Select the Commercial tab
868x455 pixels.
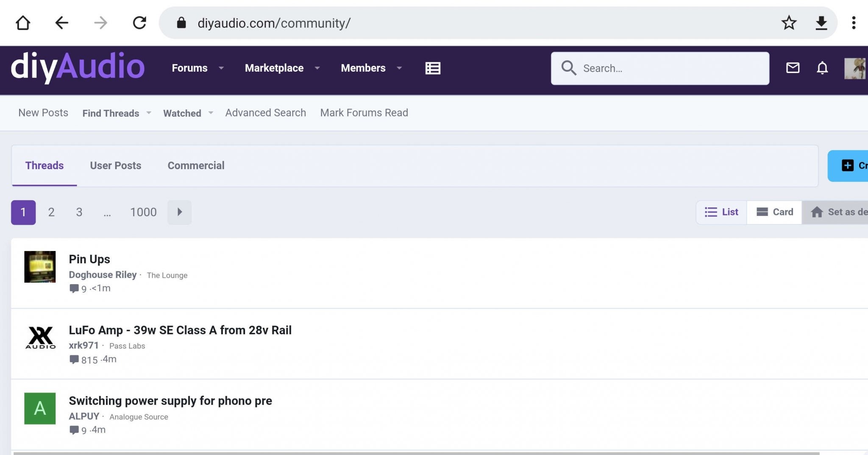(x=196, y=165)
